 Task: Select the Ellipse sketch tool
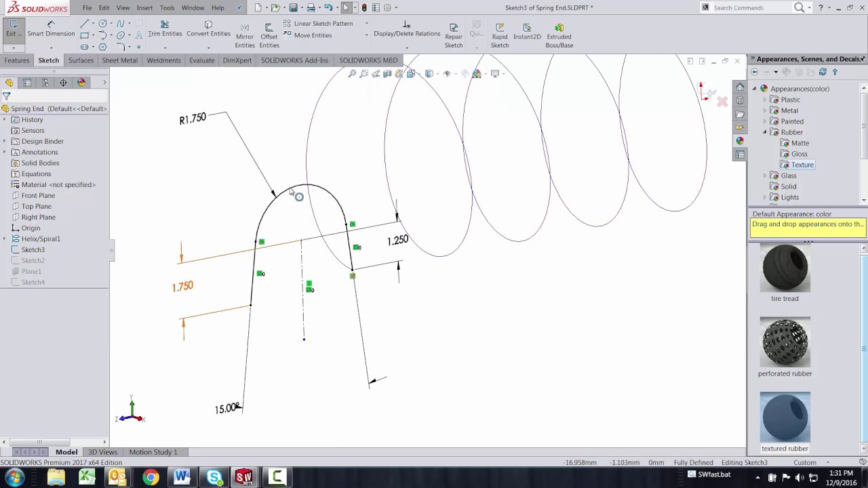click(x=121, y=35)
